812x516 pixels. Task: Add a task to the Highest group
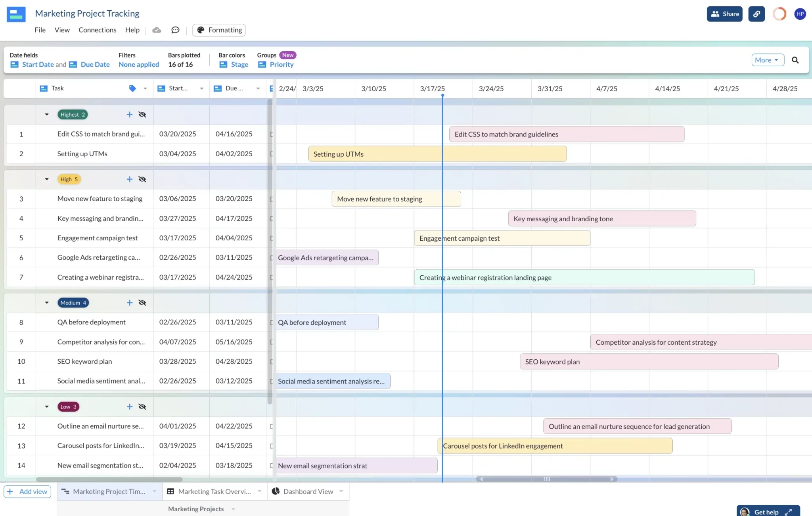point(129,115)
